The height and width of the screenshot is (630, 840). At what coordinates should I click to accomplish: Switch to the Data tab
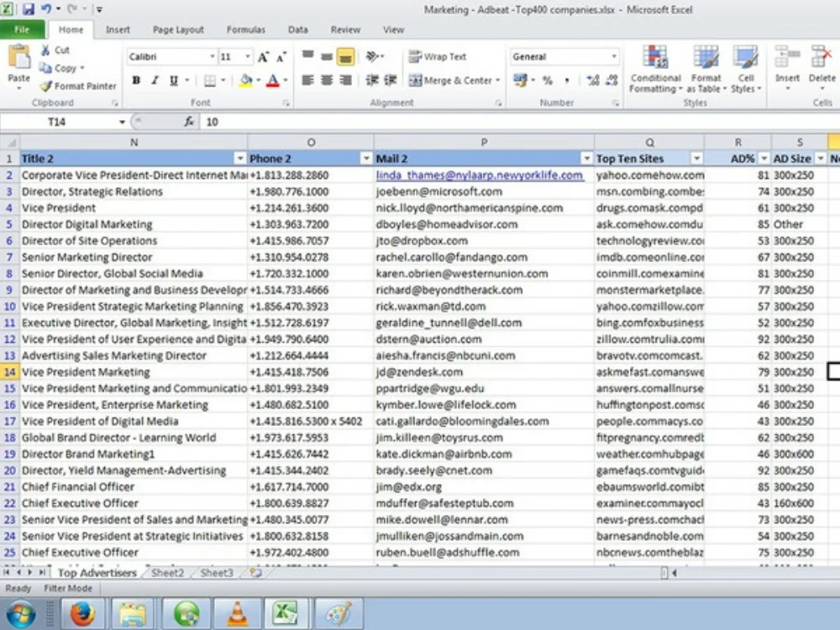(x=298, y=30)
